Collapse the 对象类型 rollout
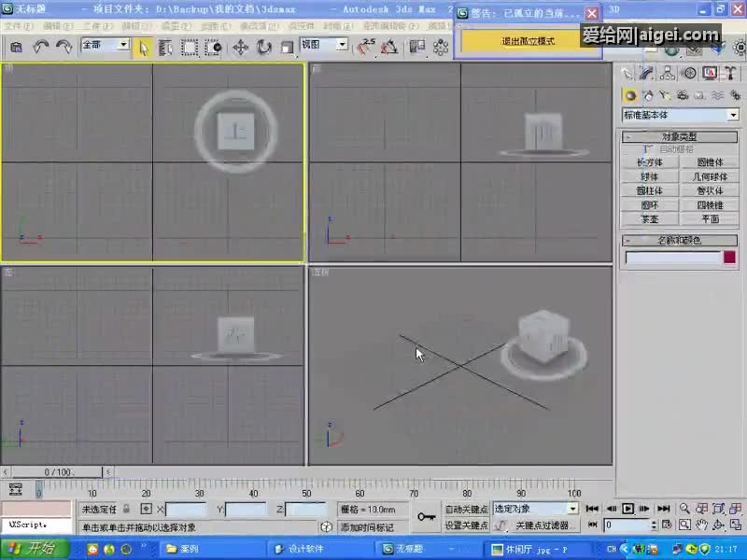This screenshot has height=560, width=747. click(679, 137)
